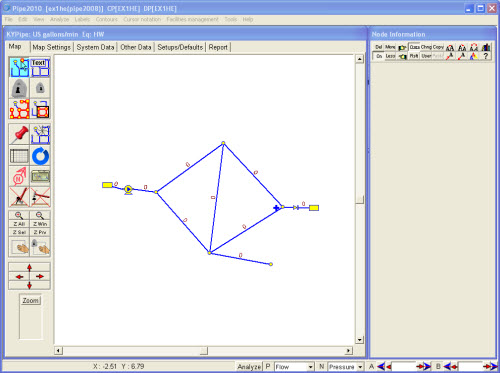Open the Map Settings tab
The image size is (500, 373).
(51, 47)
